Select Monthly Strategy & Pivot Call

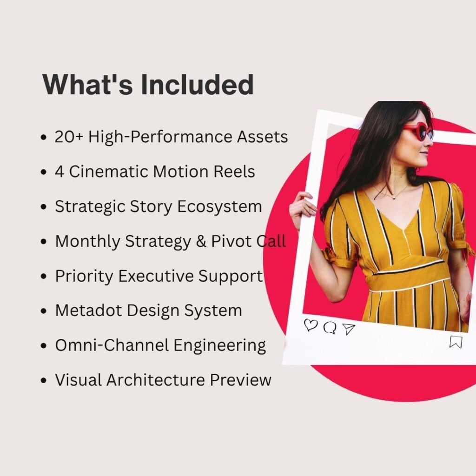170,241
